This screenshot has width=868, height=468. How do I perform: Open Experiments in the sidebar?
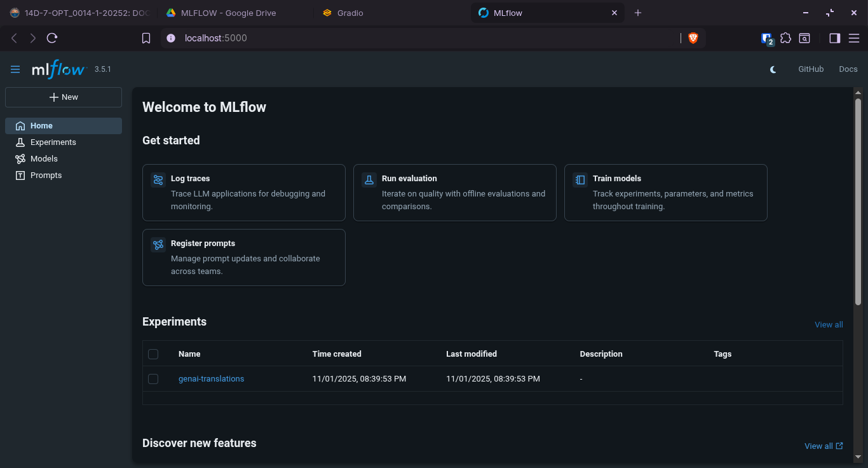(x=64, y=142)
